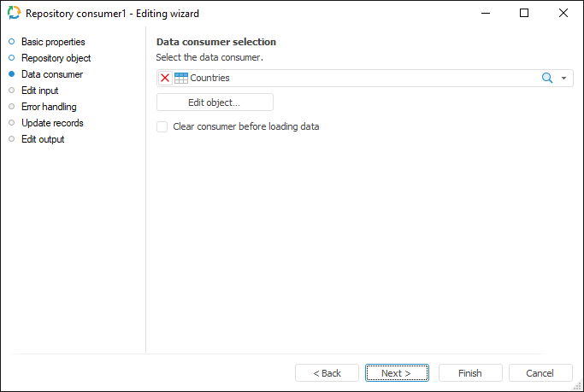This screenshot has height=392, width=584.
Task: Click the Basic properties step bullet
Action: pos(12,42)
